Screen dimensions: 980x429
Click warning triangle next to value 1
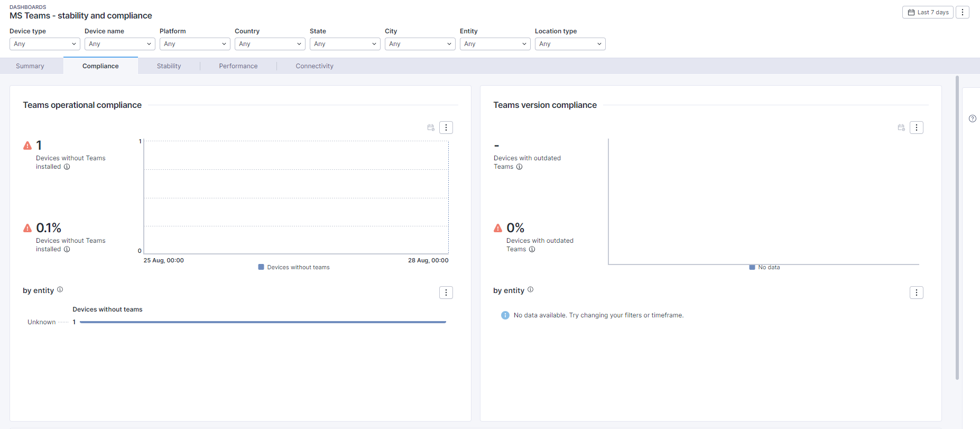[x=27, y=145]
